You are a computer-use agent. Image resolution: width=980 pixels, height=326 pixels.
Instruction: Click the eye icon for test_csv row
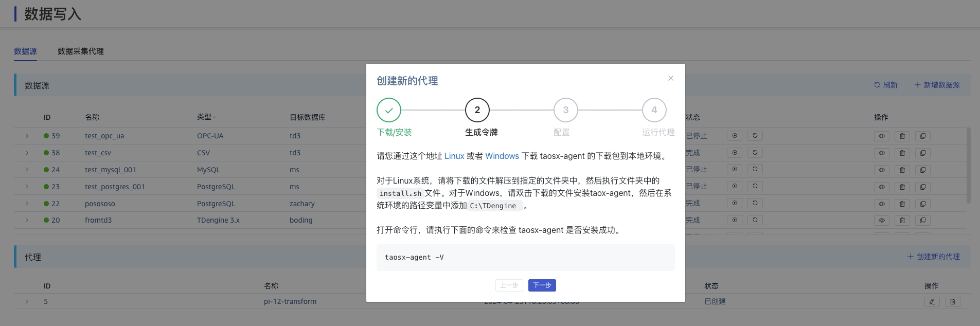click(881, 153)
